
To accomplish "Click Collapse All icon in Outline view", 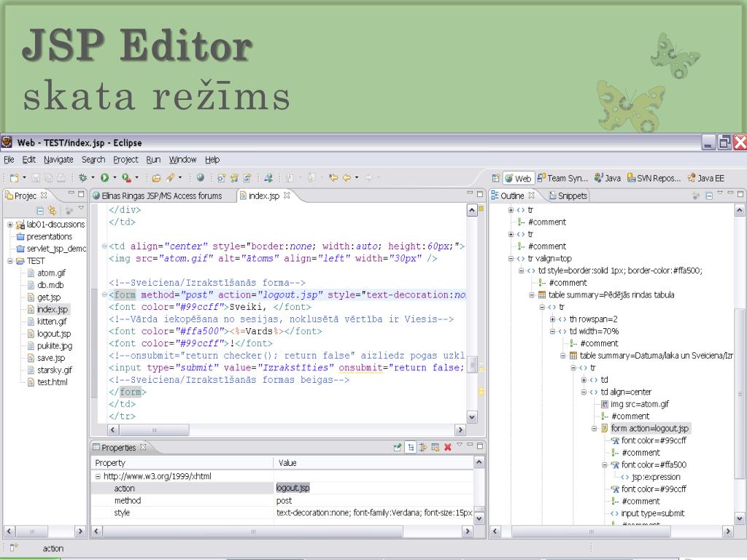I will (x=709, y=195).
